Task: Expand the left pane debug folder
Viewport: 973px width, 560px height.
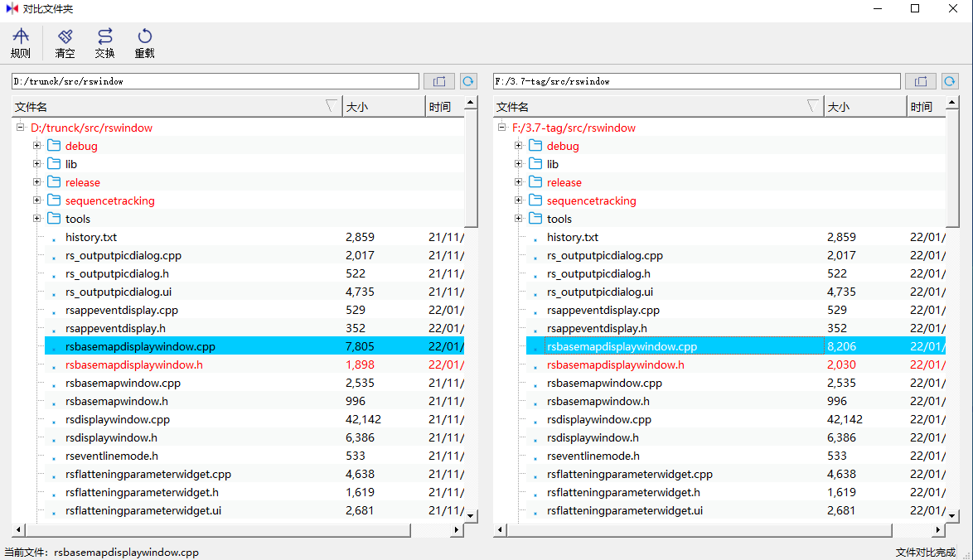Action: (37, 146)
